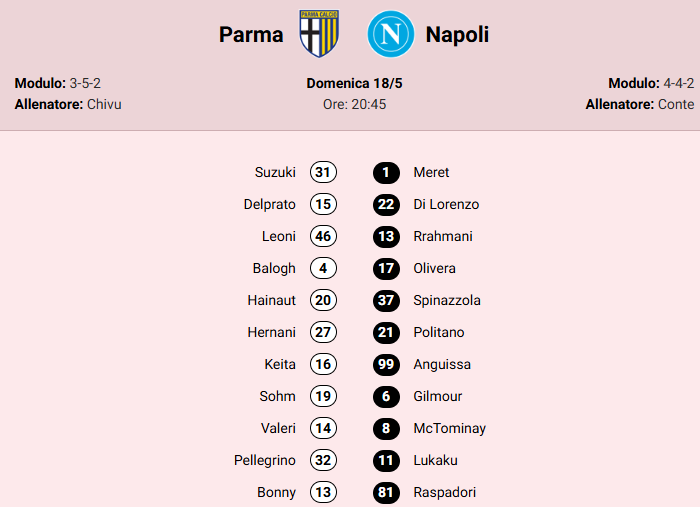This screenshot has width=700, height=507.
Task: Click Meret's black number 1 badge
Action: point(386,172)
